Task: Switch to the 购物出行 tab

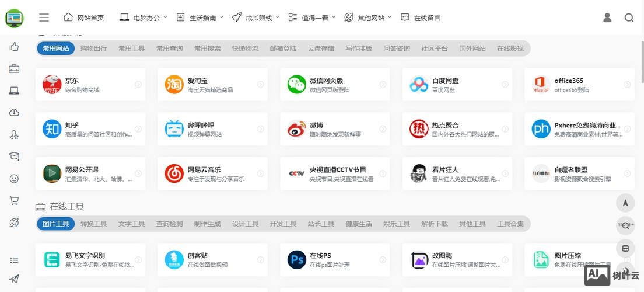Action: pos(94,48)
